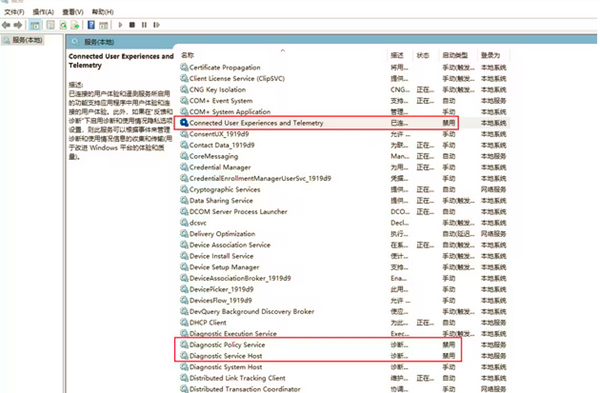Sort by the 状态 column header
The image size is (600, 393).
coord(423,55)
